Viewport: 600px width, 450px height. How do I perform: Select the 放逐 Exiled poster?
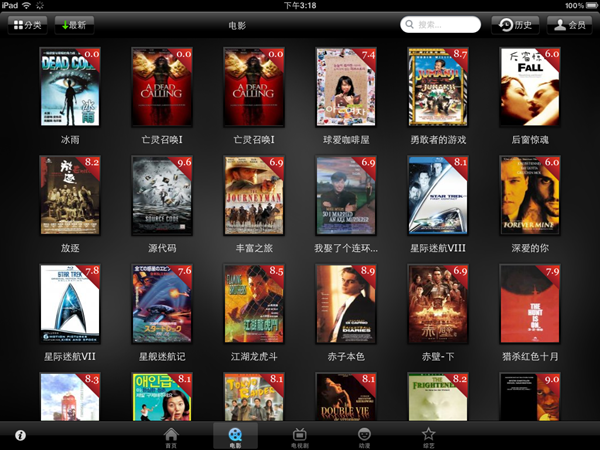(x=70, y=195)
